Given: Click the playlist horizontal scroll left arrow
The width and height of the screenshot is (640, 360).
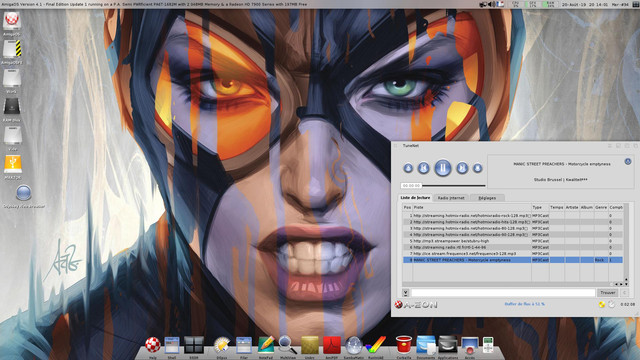Looking at the screenshot, I should [x=616, y=284].
